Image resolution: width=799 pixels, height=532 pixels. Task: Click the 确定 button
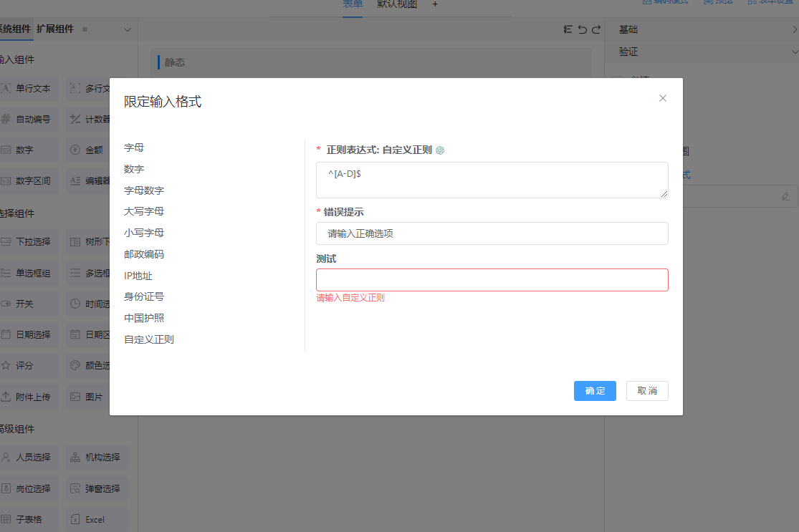click(x=595, y=391)
